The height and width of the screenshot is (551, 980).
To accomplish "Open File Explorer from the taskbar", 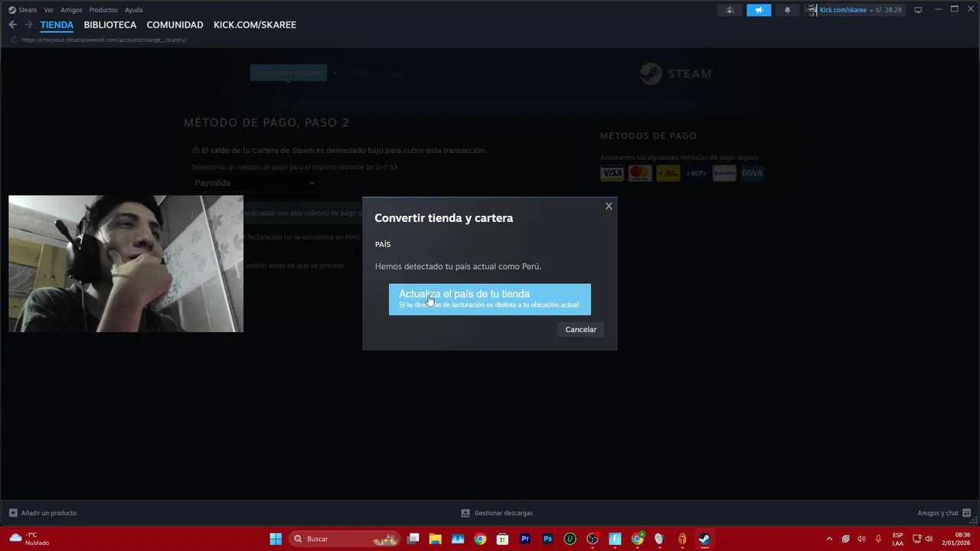I will tap(436, 539).
